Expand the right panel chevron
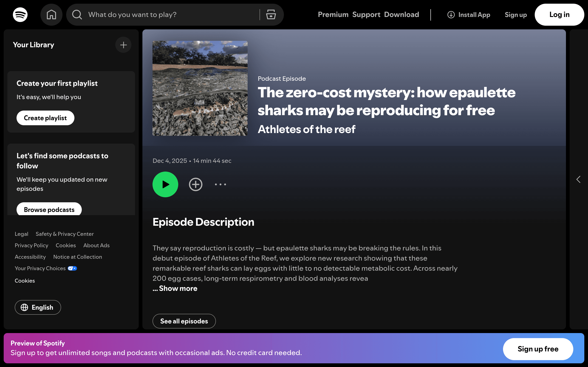The image size is (588, 367). (579, 180)
